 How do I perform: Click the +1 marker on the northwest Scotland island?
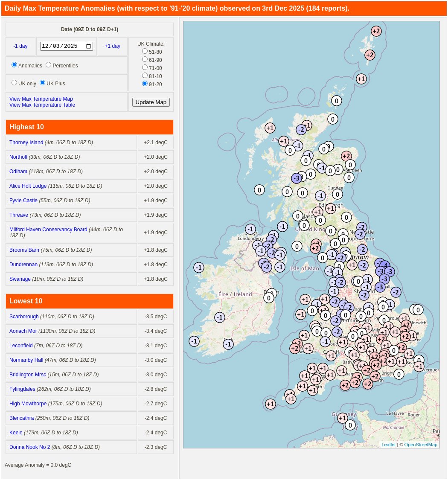pos(270,128)
